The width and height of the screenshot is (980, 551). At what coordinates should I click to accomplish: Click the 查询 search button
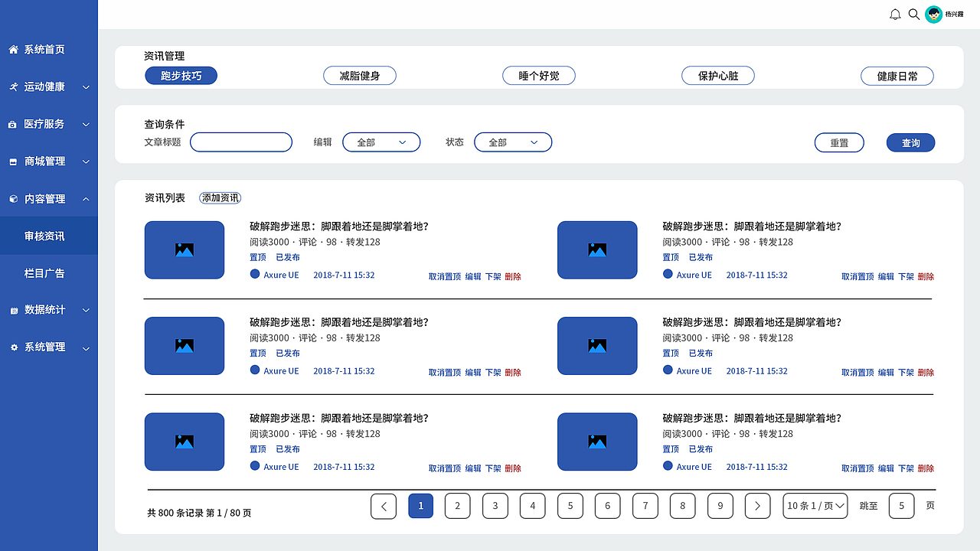coord(910,142)
